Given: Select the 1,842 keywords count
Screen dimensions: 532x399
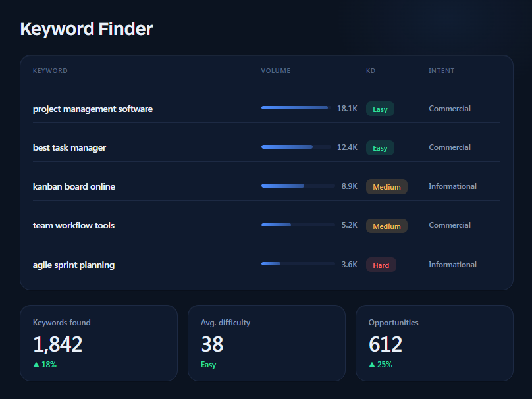Looking at the screenshot, I should click(x=58, y=344).
